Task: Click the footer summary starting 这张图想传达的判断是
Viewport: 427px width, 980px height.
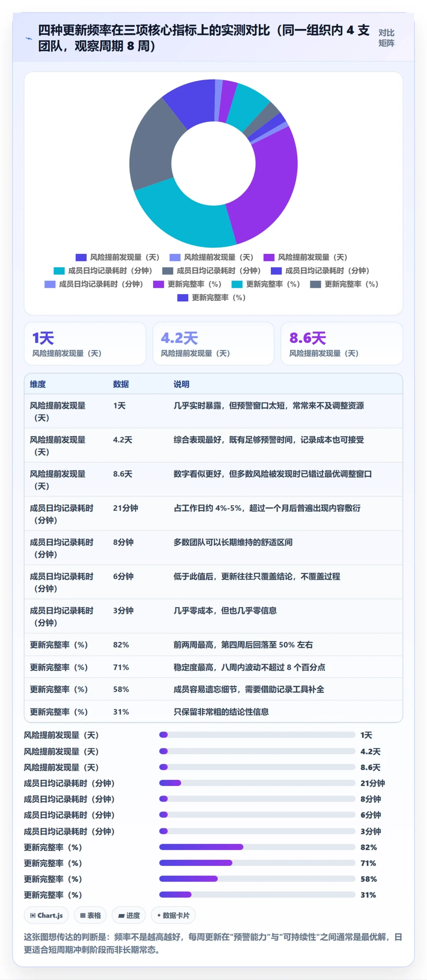Action: click(x=213, y=943)
